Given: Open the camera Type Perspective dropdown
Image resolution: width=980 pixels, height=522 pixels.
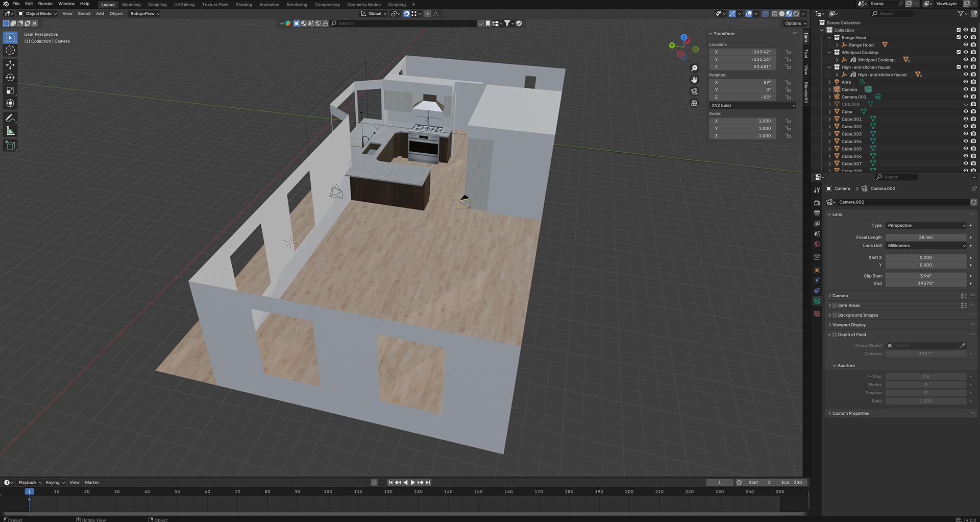Looking at the screenshot, I should 926,225.
